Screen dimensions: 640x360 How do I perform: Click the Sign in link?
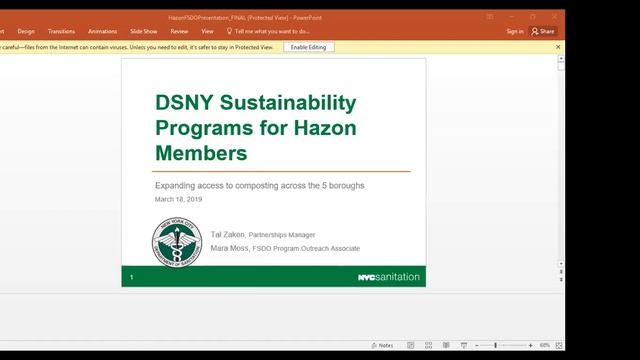(515, 31)
